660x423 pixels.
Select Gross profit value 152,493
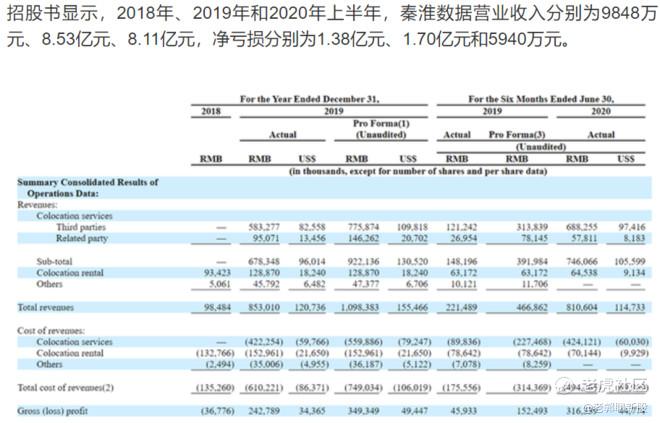pos(532,410)
